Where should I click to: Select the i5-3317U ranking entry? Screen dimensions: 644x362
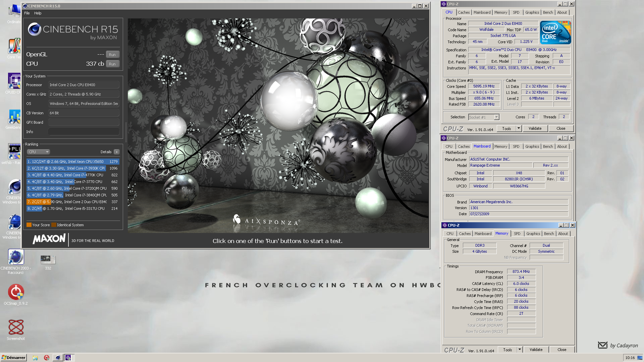(x=73, y=208)
